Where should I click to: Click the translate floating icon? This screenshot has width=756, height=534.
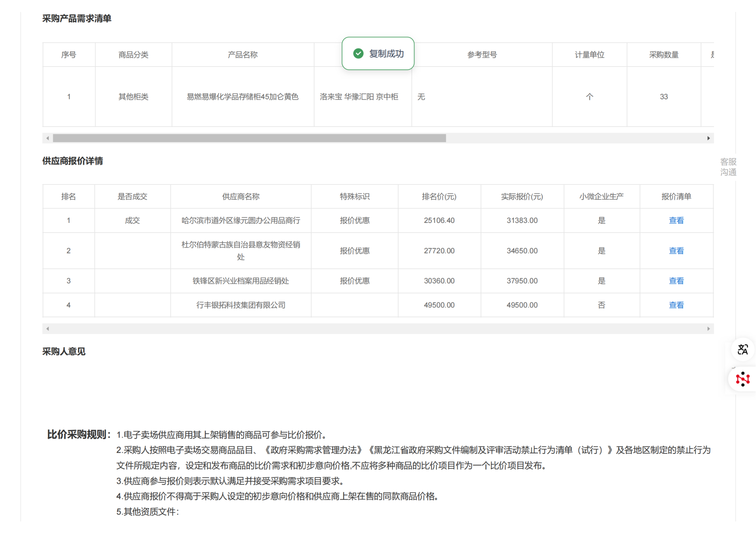pos(742,349)
